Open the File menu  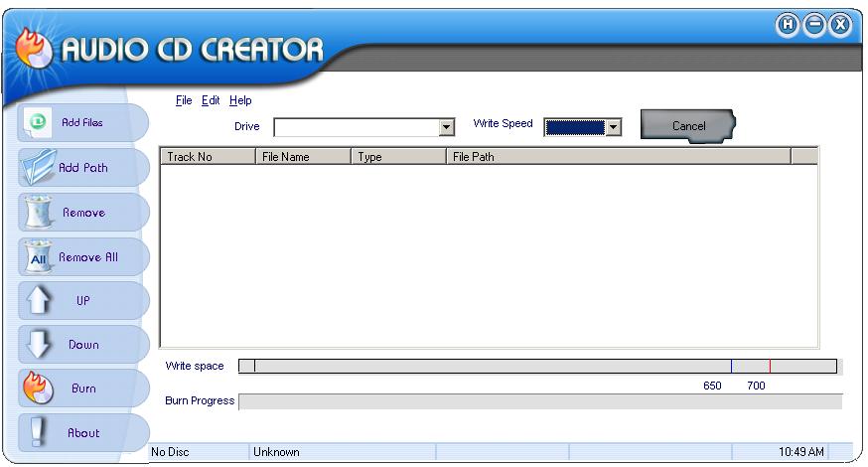(183, 100)
